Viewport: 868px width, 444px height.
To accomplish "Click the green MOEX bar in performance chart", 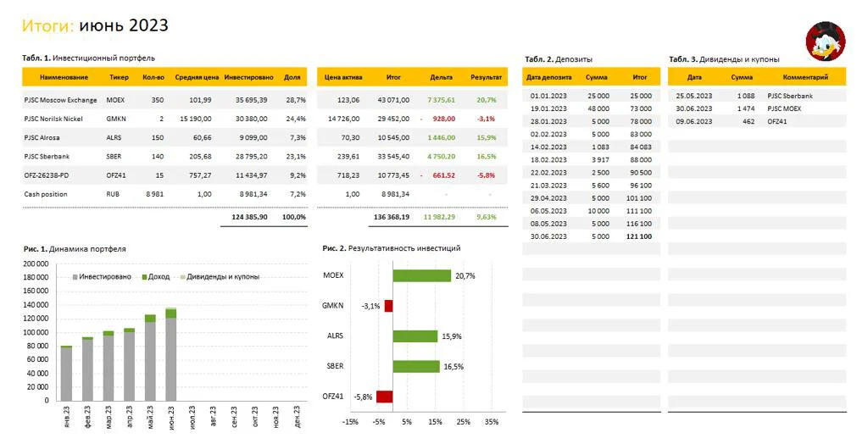I will (x=422, y=275).
